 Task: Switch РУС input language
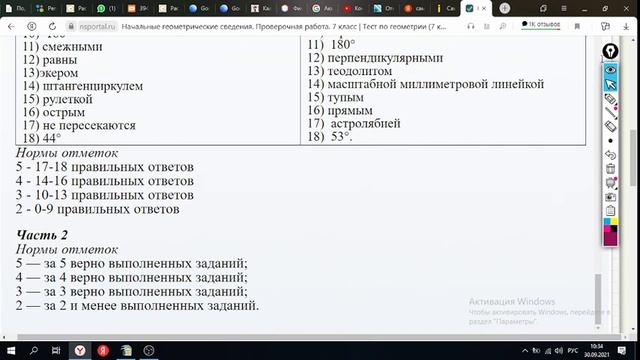point(573,351)
